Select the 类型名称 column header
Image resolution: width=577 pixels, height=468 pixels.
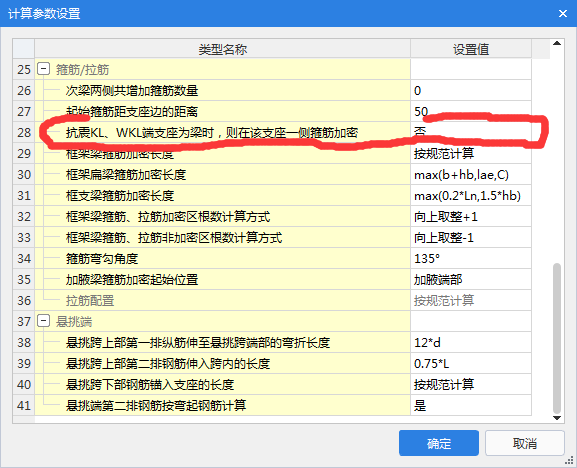223,49
